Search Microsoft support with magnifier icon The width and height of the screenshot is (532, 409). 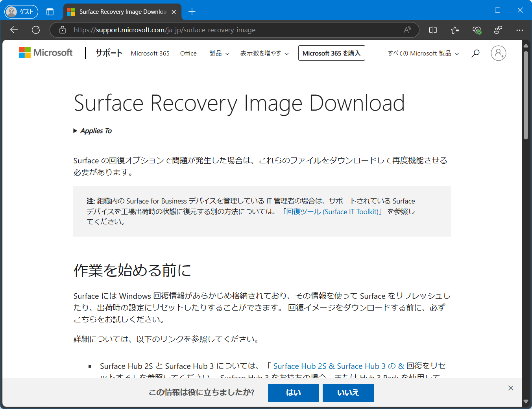(x=475, y=53)
